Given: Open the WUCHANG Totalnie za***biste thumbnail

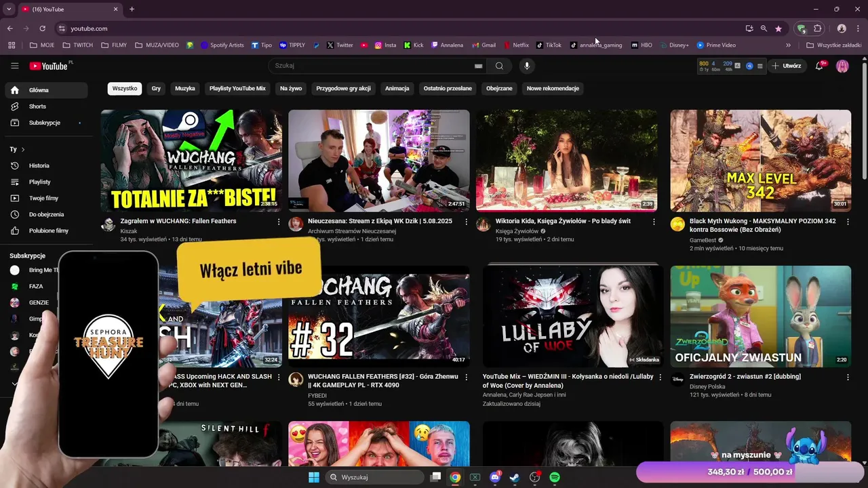Looking at the screenshot, I should [x=191, y=161].
